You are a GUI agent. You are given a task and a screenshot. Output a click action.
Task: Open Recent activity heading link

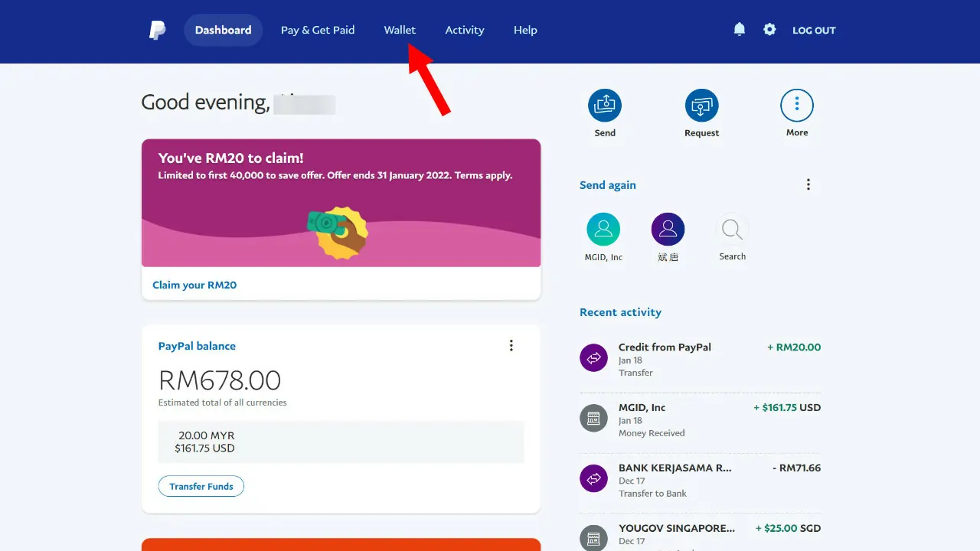620,312
